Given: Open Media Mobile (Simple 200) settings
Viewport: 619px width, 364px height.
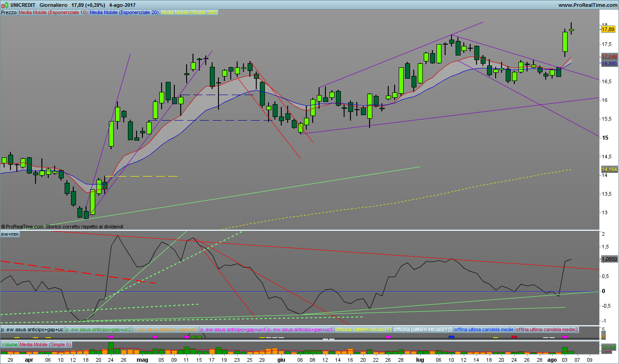Looking at the screenshot, I should click(189, 12).
